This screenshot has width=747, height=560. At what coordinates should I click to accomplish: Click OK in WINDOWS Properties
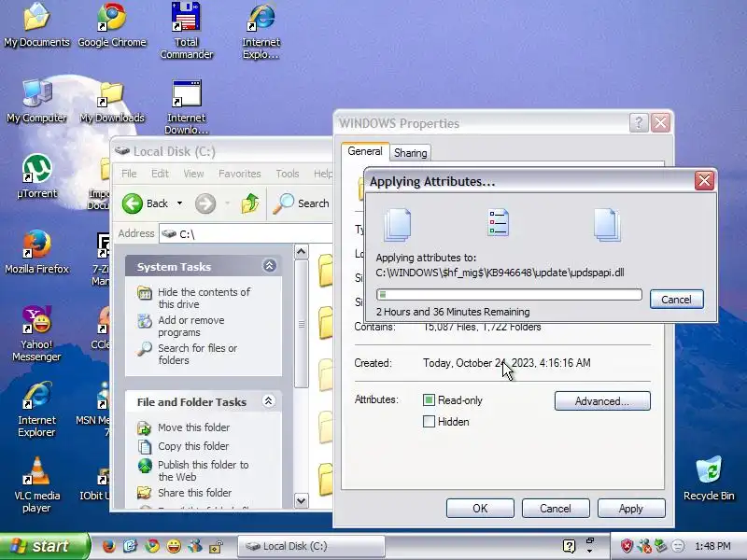pos(480,509)
